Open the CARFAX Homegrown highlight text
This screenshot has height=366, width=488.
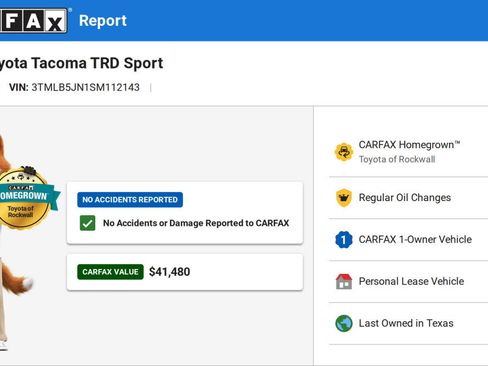(x=409, y=145)
